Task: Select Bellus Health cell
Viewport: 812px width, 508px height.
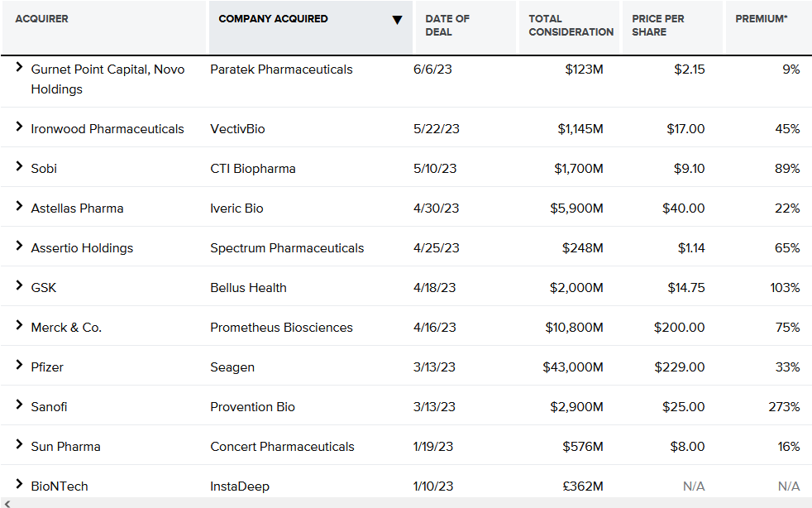Action: pos(248,288)
